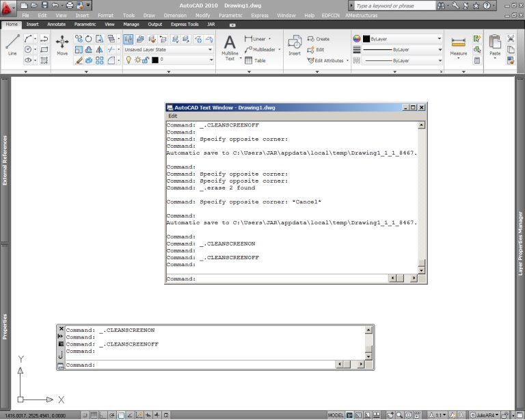Click the Create block button
Viewport: 525px width, 420px height.
(x=319, y=39)
